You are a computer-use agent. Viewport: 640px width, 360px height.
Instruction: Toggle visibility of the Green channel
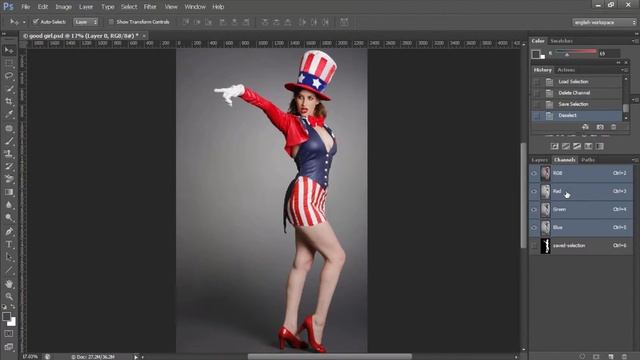pyautogui.click(x=534, y=209)
